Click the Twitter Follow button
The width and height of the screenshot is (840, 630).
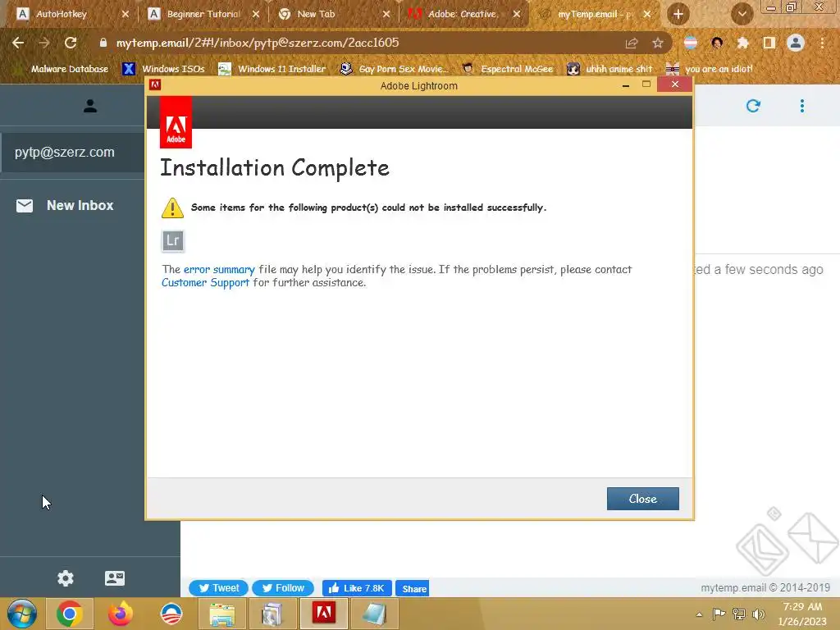283,587
